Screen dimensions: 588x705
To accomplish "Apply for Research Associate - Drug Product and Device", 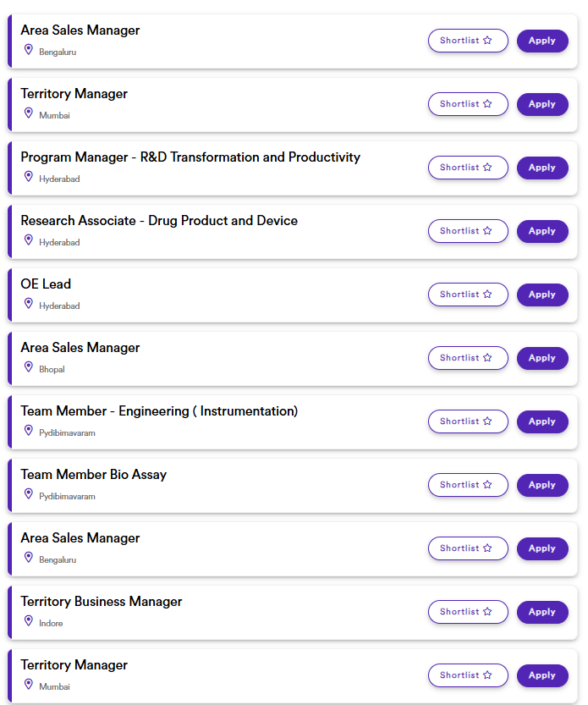I will pyautogui.click(x=542, y=231).
